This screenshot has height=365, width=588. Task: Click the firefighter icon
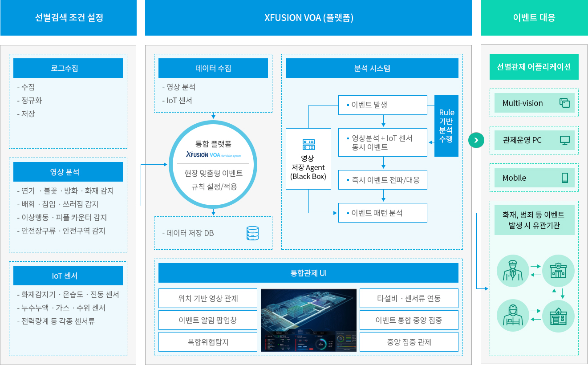(512, 315)
